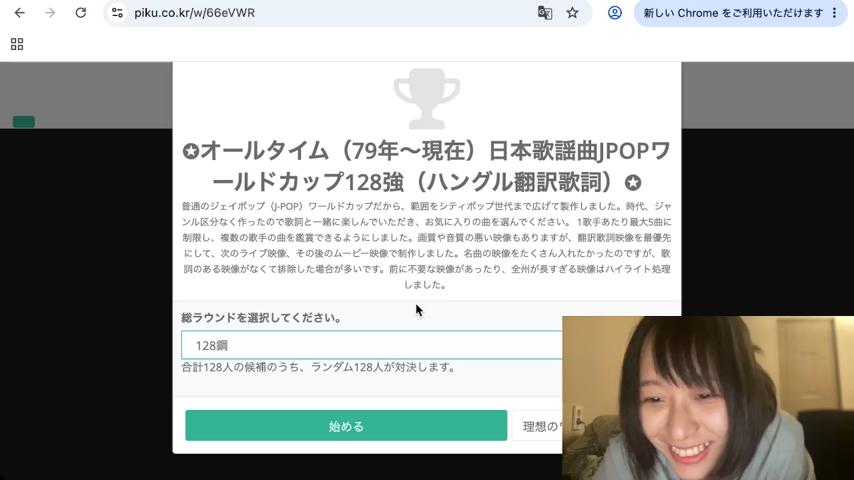Open the total rounds 128 dropdown

click(372, 345)
